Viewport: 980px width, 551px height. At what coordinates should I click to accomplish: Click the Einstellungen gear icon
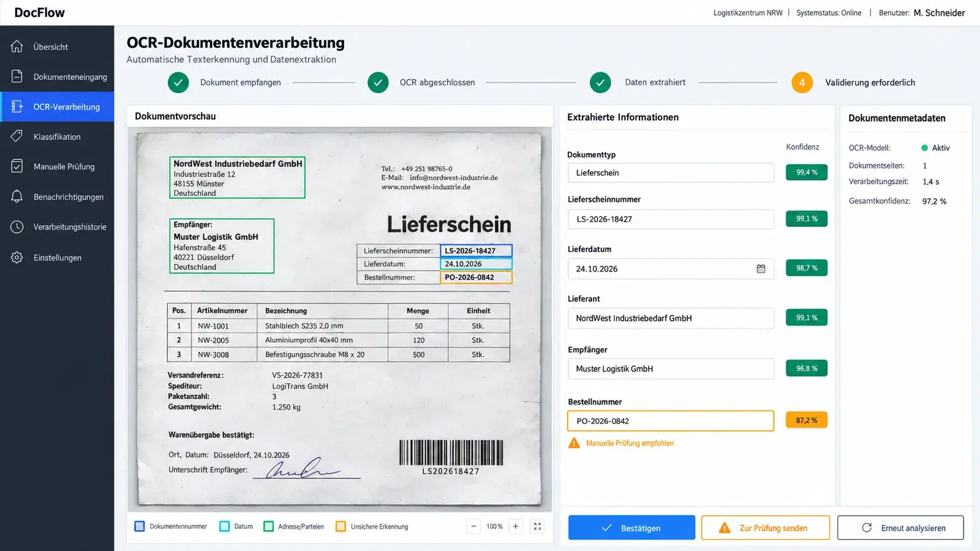click(17, 257)
